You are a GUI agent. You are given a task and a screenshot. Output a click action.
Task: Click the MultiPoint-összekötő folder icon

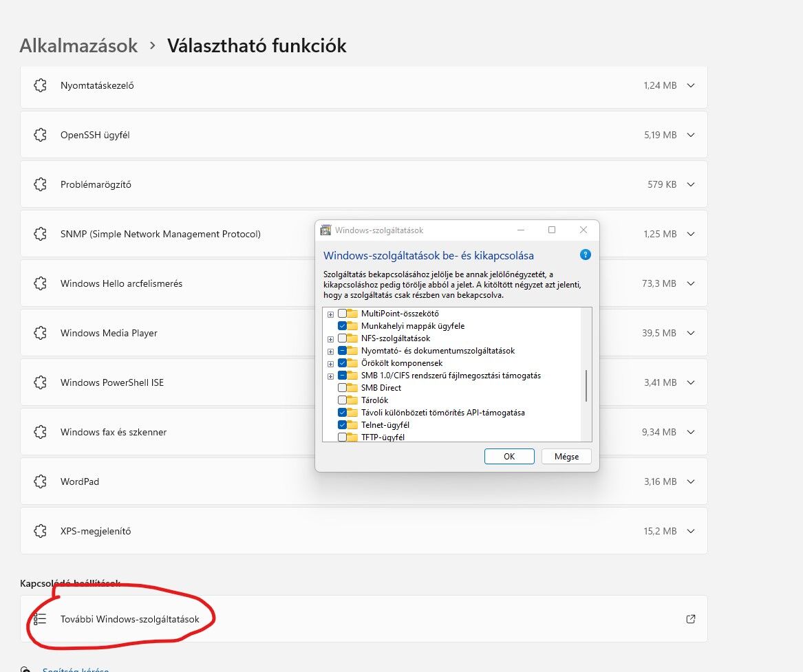pos(352,313)
